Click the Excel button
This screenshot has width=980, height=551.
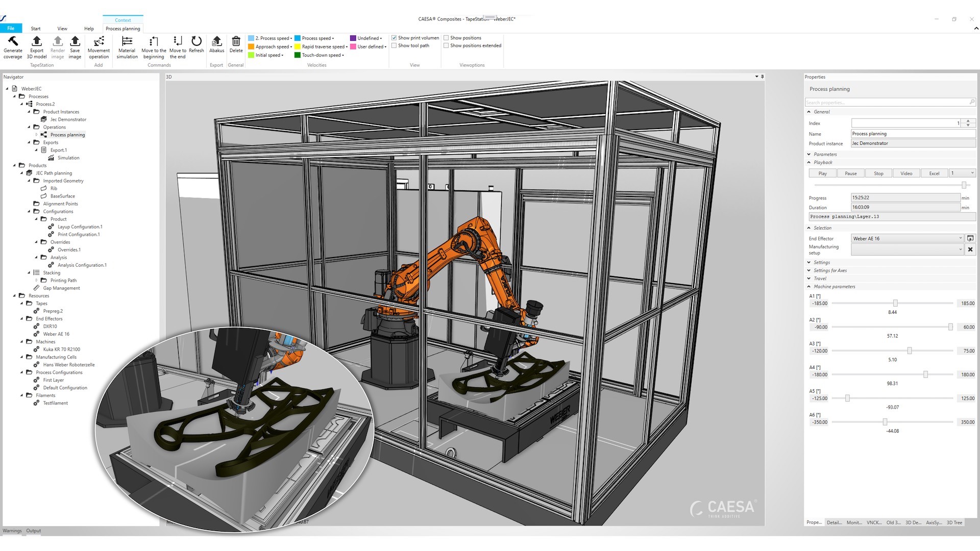tap(934, 173)
